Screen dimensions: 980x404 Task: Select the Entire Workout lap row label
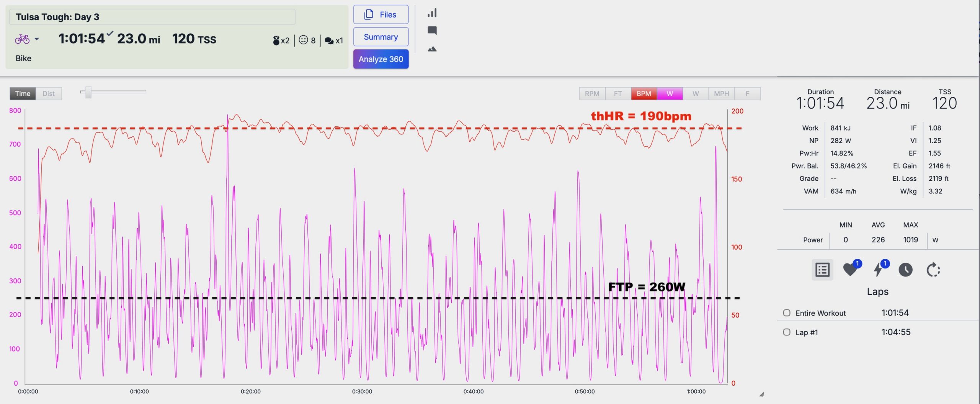click(820, 313)
